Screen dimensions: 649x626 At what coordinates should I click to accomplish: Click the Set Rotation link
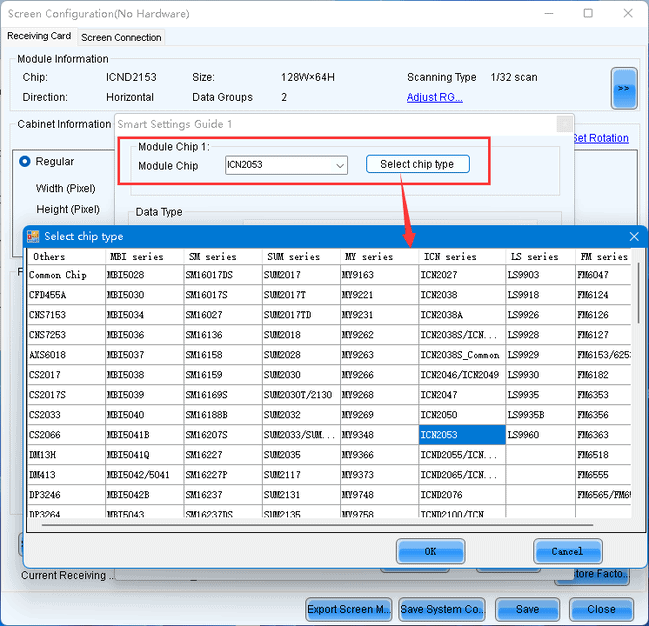[601, 138]
